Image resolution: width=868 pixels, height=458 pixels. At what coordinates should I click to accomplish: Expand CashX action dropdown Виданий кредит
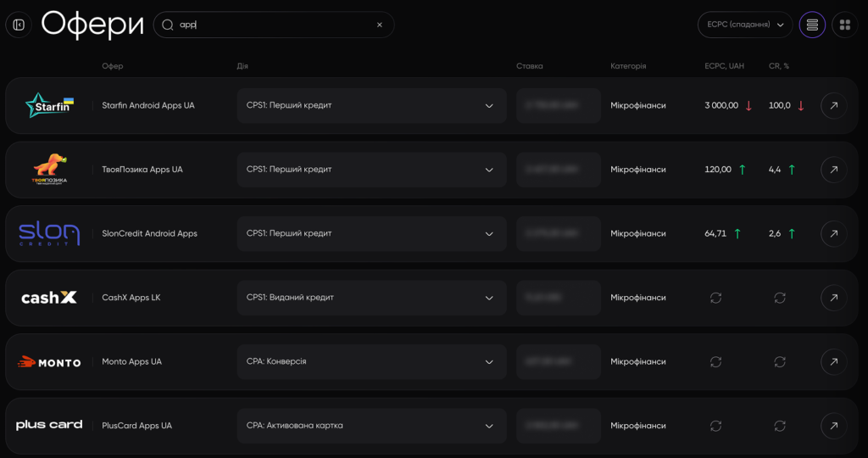point(371,298)
